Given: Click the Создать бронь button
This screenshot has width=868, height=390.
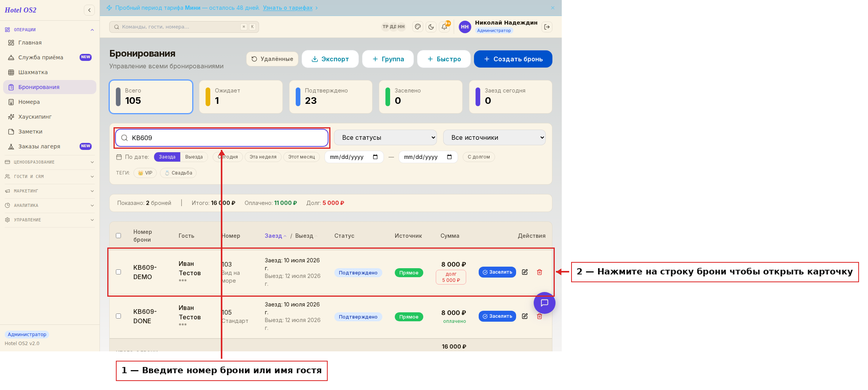Looking at the screenshot, I should [513, 59].
